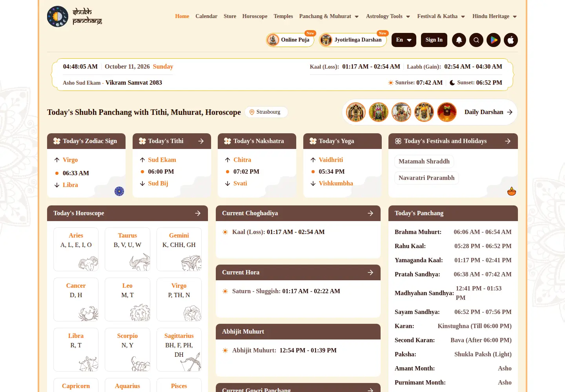Click the arrow in Current Choghadiya header

[x=370, y=213]
